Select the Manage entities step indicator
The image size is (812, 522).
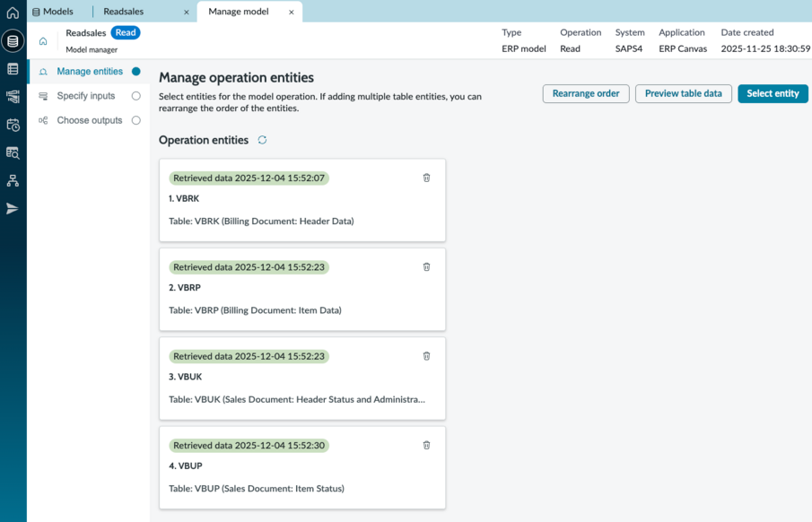(x=136, y=72)
